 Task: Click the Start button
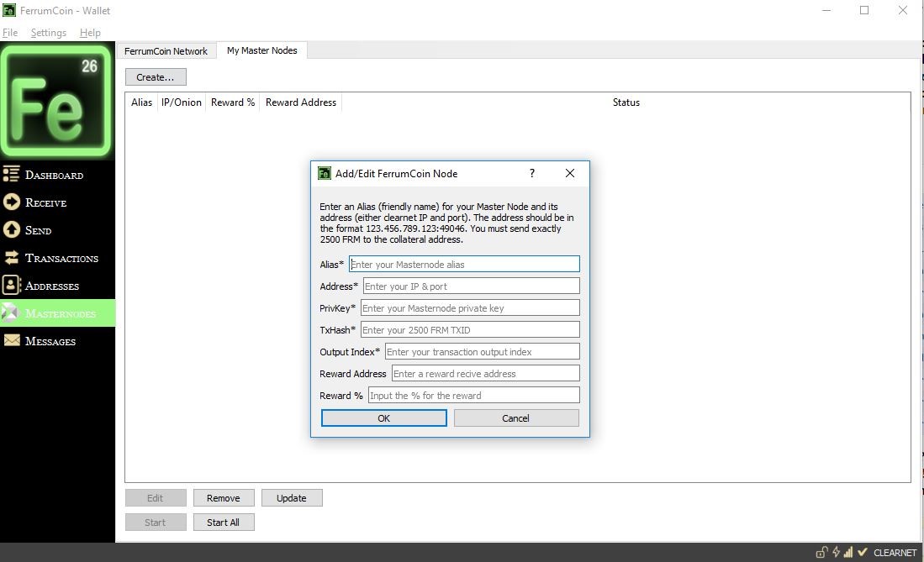click(x=156, y=522)
